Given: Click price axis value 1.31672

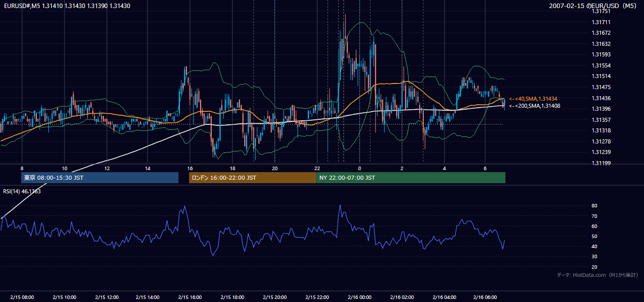Looking at the screenshot, I should coord(601,33).
